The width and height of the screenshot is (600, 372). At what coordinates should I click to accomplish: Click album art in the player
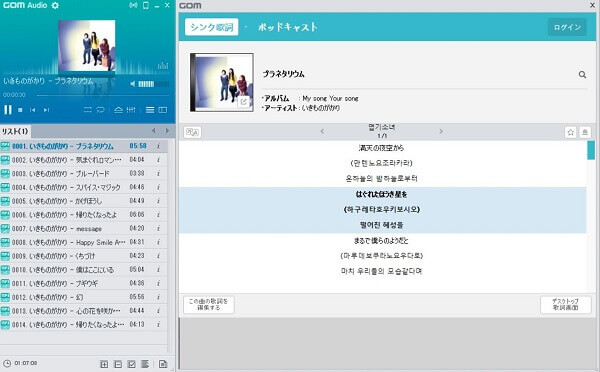pos(86,46)
